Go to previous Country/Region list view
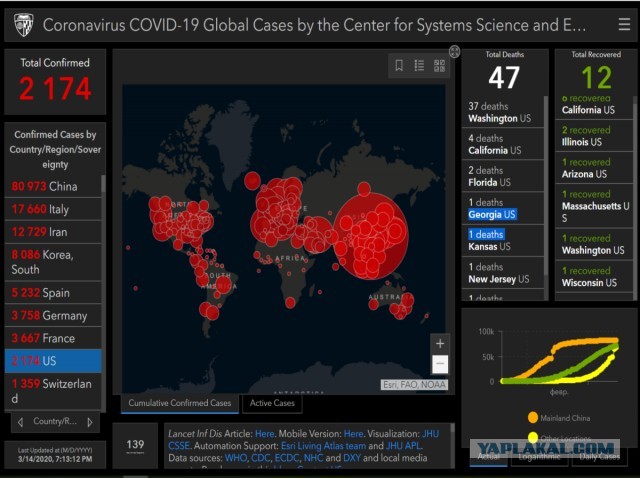Viewport: 640px width, 478px height. 20,422
